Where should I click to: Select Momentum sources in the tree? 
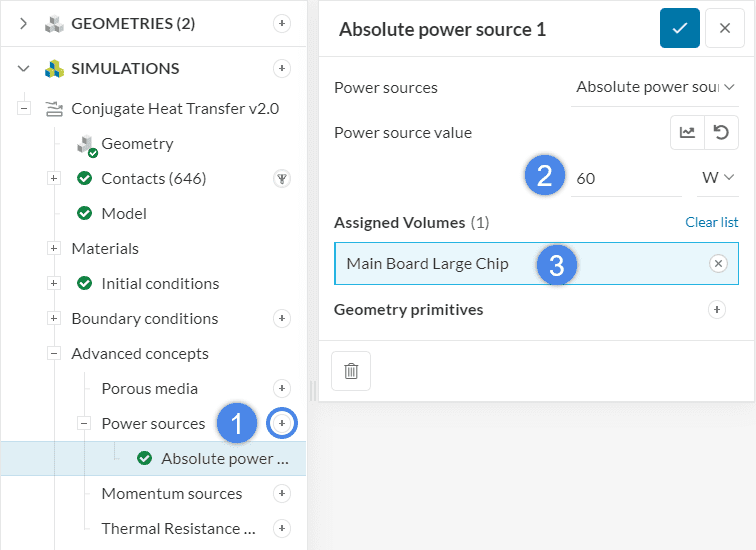point(171,494)
